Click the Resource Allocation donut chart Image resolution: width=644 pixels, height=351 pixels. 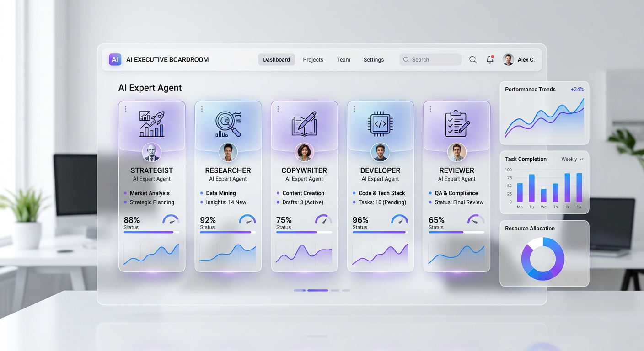pos(543,259)
